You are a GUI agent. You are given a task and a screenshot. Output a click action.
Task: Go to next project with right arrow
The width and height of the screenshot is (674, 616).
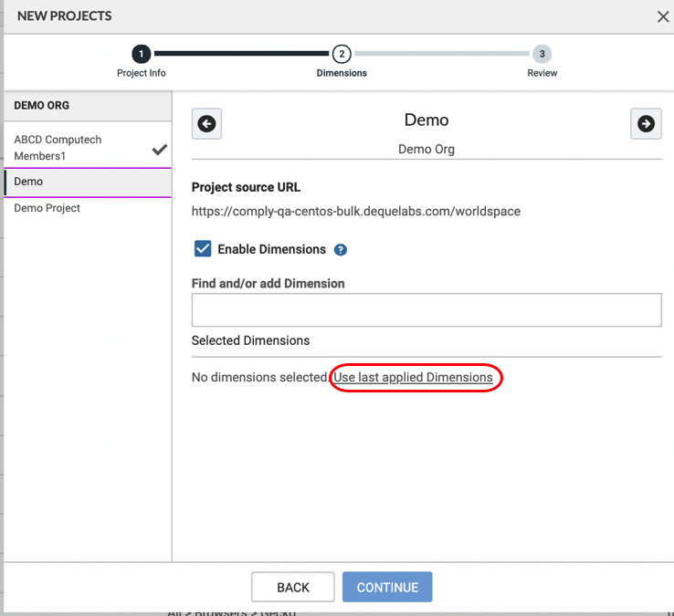tap(646, 124)
